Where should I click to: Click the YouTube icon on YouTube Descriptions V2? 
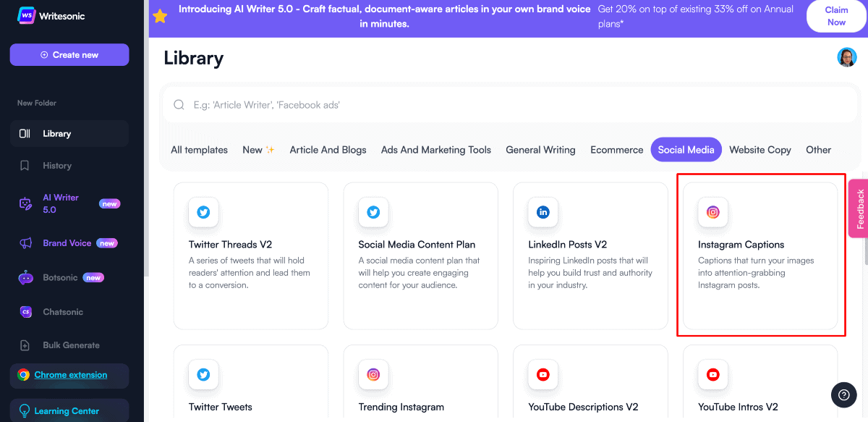(543, 374)
